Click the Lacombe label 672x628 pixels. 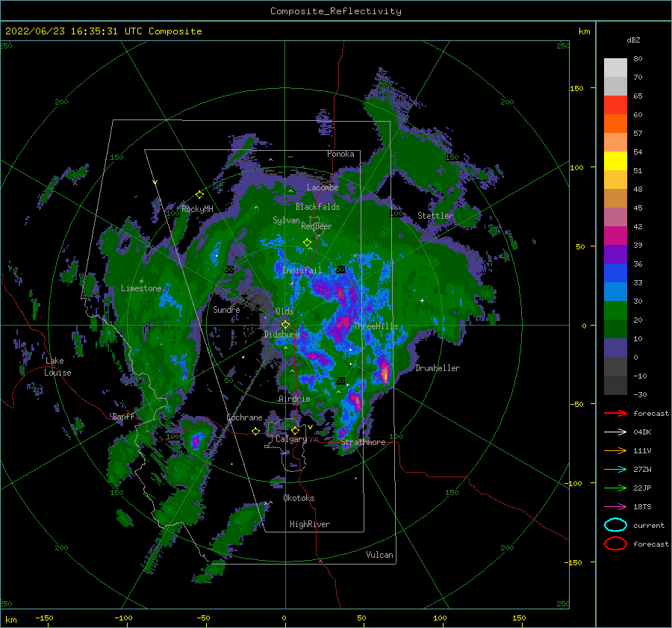coord(323,187)
